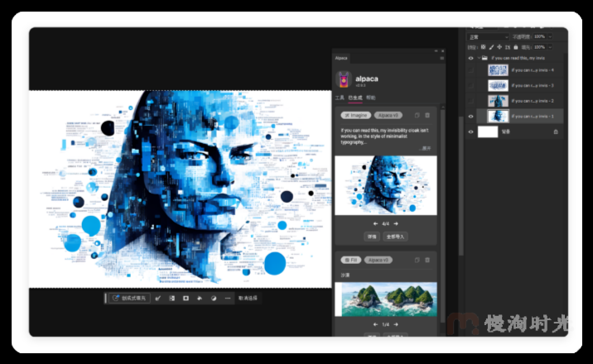Click the lock all padlock icon

pyautogui.click(x=515, y=47)
